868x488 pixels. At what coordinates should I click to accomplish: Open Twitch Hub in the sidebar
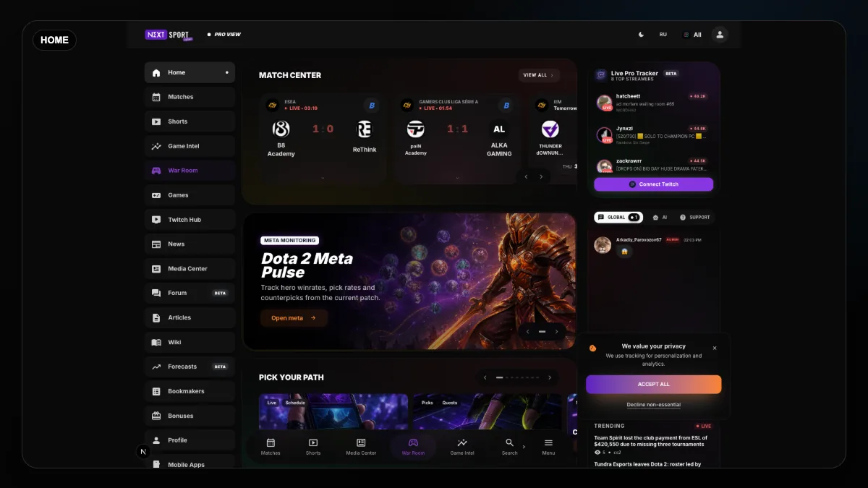click(190, 220)
